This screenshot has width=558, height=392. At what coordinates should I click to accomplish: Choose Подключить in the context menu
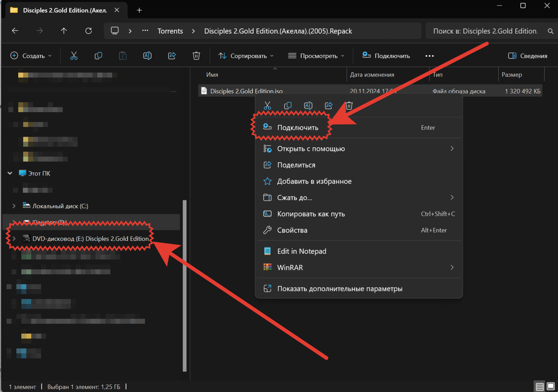359,128
